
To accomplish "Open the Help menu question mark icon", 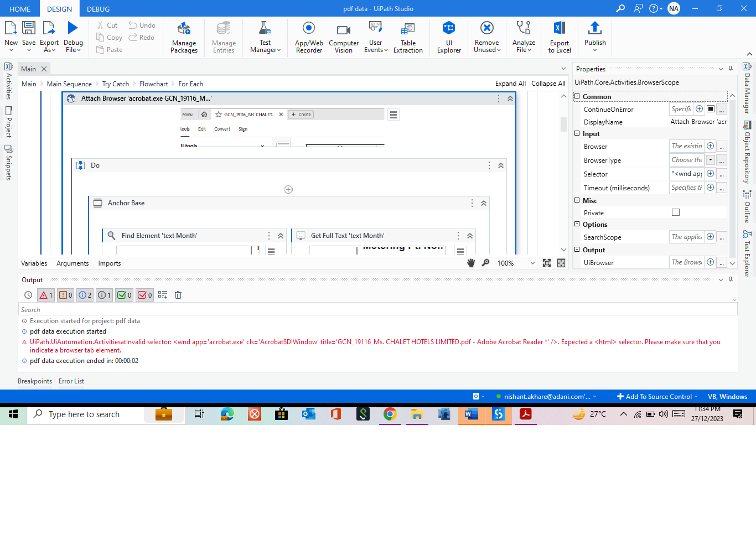I will pos(654,8).
